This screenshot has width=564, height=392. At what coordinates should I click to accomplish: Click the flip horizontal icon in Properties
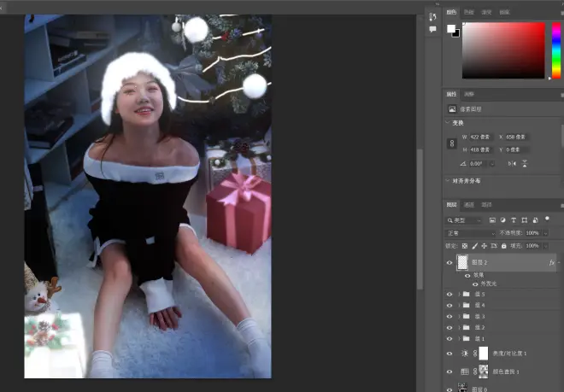pos(511,163)
